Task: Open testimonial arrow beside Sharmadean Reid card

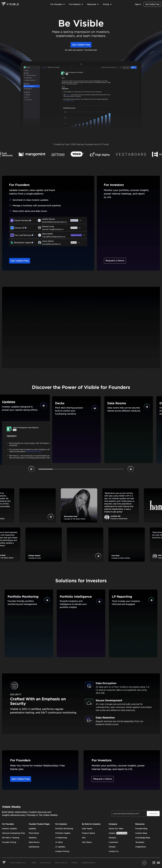Action: tap(51, 517)
